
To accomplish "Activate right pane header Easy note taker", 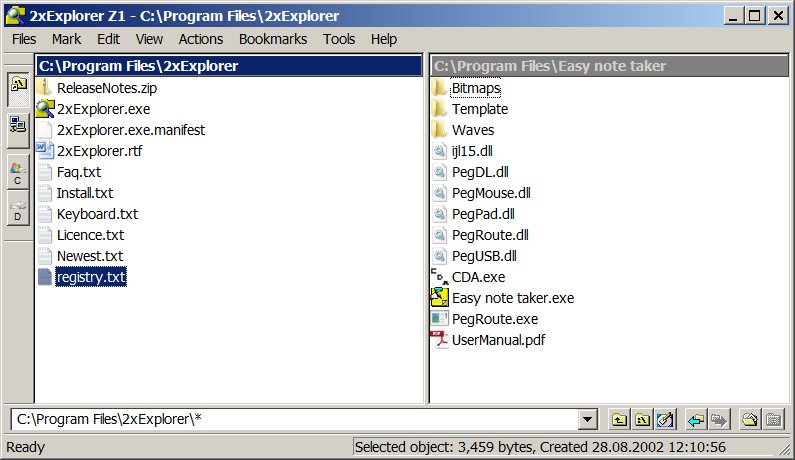I will point(609,66).
